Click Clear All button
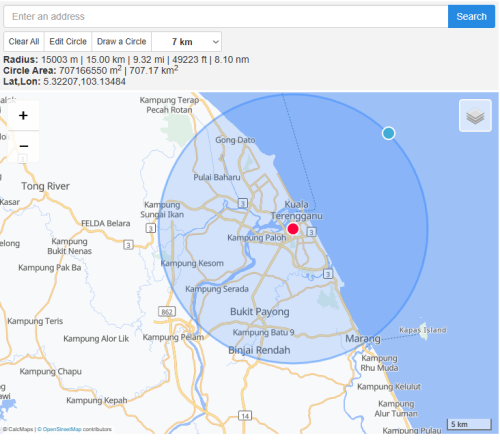This screenshot has height=440, width=500. tap(24, 42)
